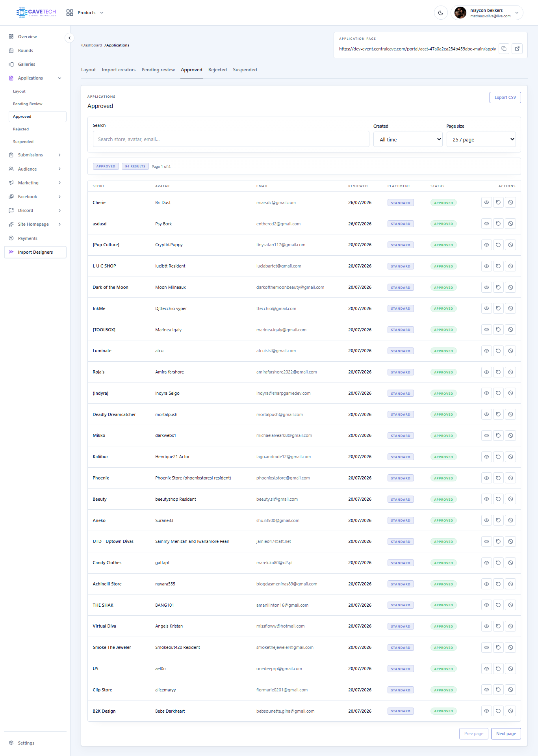Image resolution: width=538 pixels, height=756 pixels.
Task: Collapse the Applications sidebar section
Action: tap(59, 78)
